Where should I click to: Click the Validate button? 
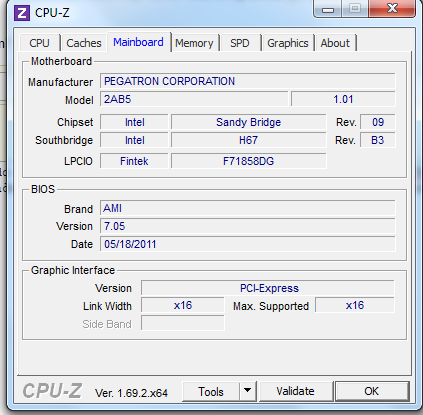[x=296, y=391]
